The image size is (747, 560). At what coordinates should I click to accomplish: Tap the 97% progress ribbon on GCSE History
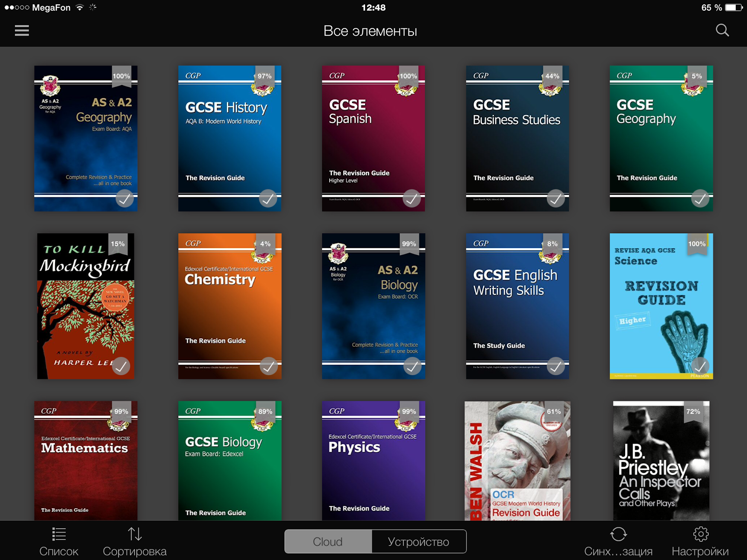[x=265, y=77]
